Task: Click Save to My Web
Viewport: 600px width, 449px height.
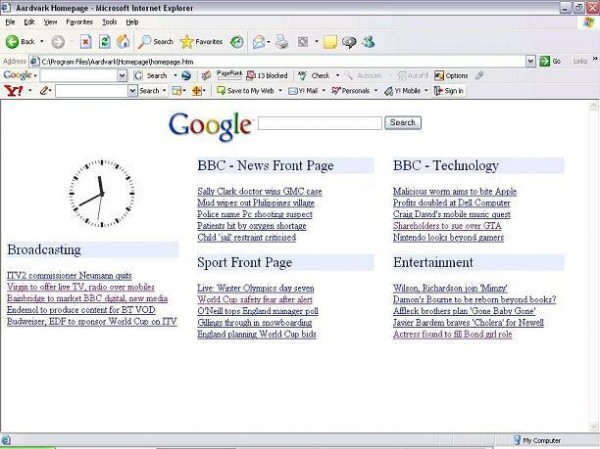Action: pyautogui.click(x=246, y=91)
